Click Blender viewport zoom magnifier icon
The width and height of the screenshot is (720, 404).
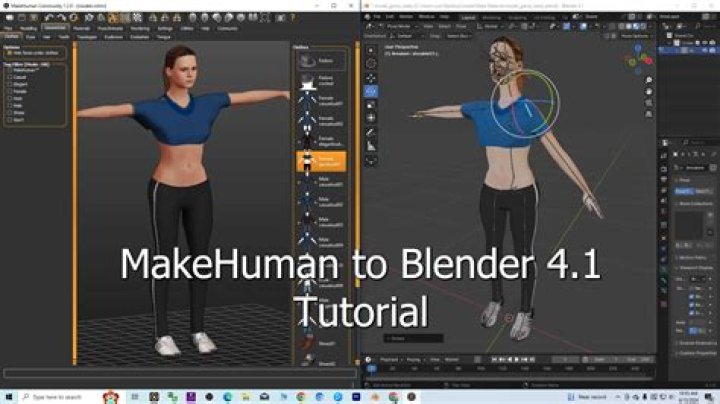649,80
